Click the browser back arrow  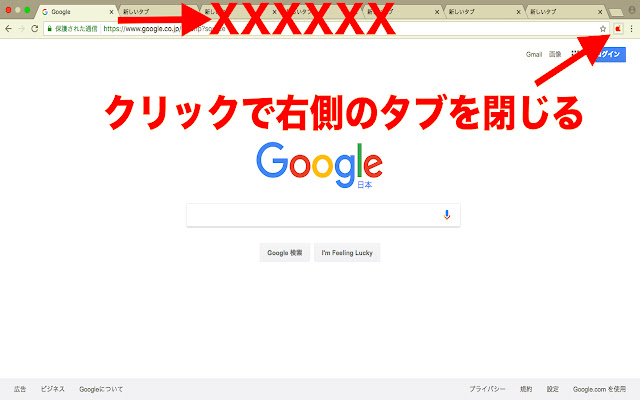pos(8,29)
